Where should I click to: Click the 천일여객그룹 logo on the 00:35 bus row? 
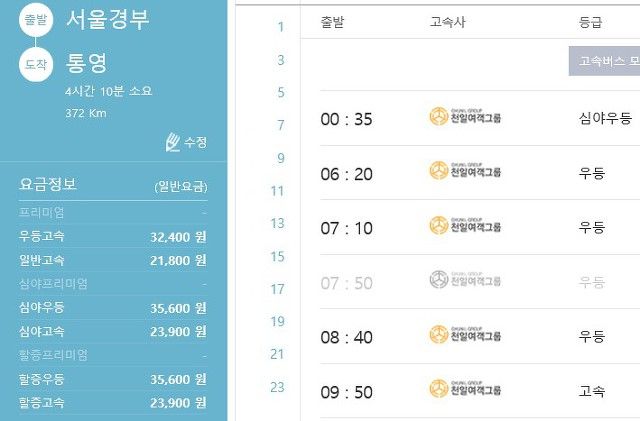(465, 116)
